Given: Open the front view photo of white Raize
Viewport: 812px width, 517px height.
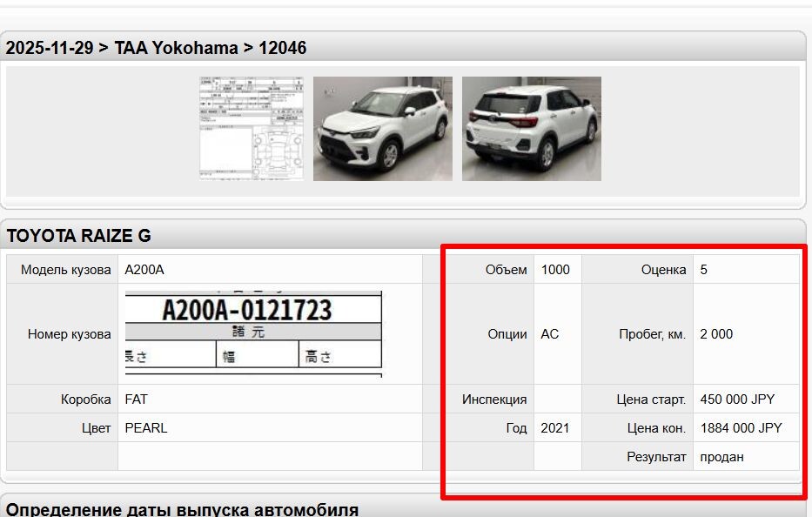Looking at the screenshot, I should 383,129.
